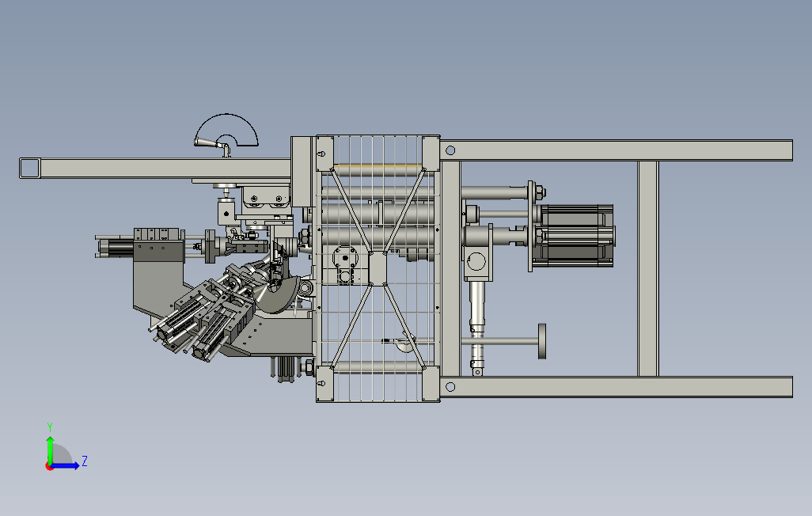Click the red origin dot of axis triad
This screenshot has height=516, width=812.
pos(49,467)
